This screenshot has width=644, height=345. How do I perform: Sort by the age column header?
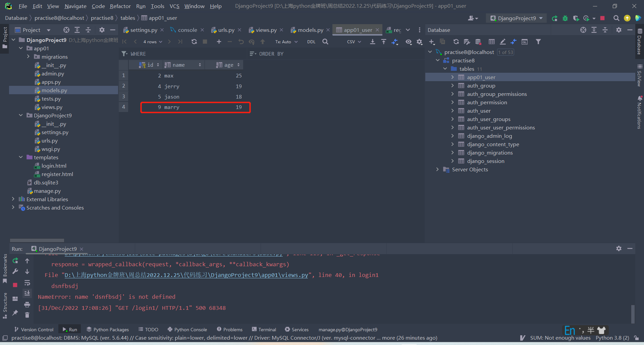(224, 65)
